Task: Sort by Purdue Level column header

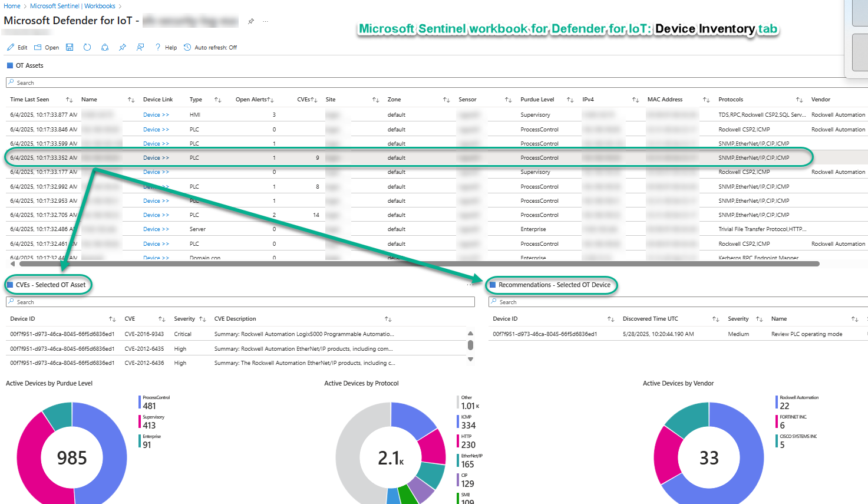Action: (570, 100)
